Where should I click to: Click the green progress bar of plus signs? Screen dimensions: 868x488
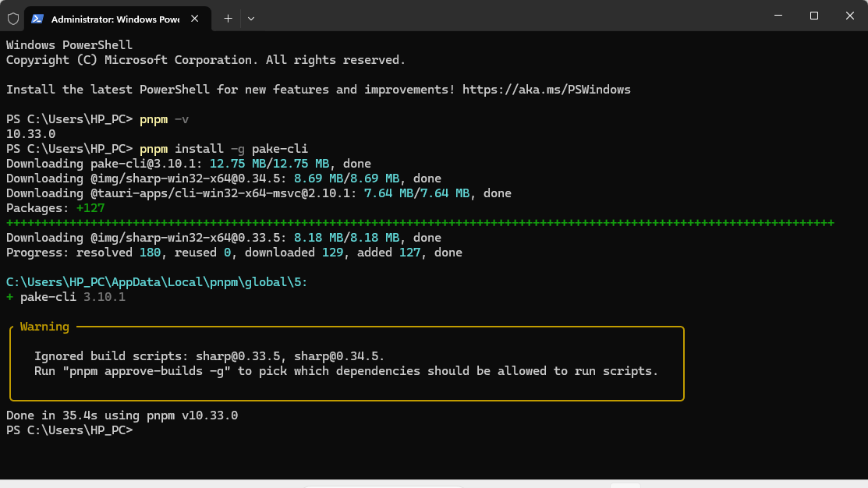421,222
